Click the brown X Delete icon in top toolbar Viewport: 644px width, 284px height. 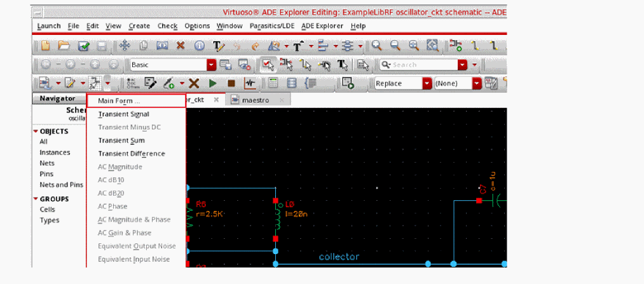point(181,46)
